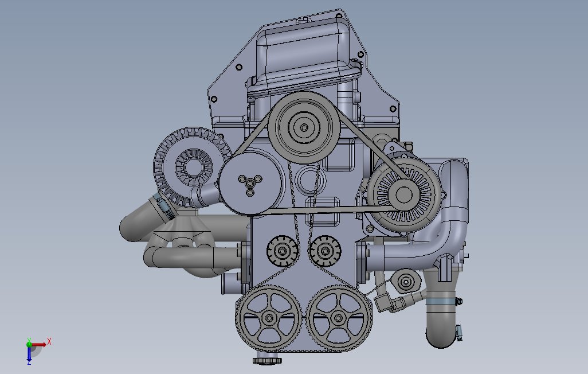Viewport: 588px width, 374px height.
Task: Click the green Y axis origin ball of the triad
Action: click(x=29, y=344)
